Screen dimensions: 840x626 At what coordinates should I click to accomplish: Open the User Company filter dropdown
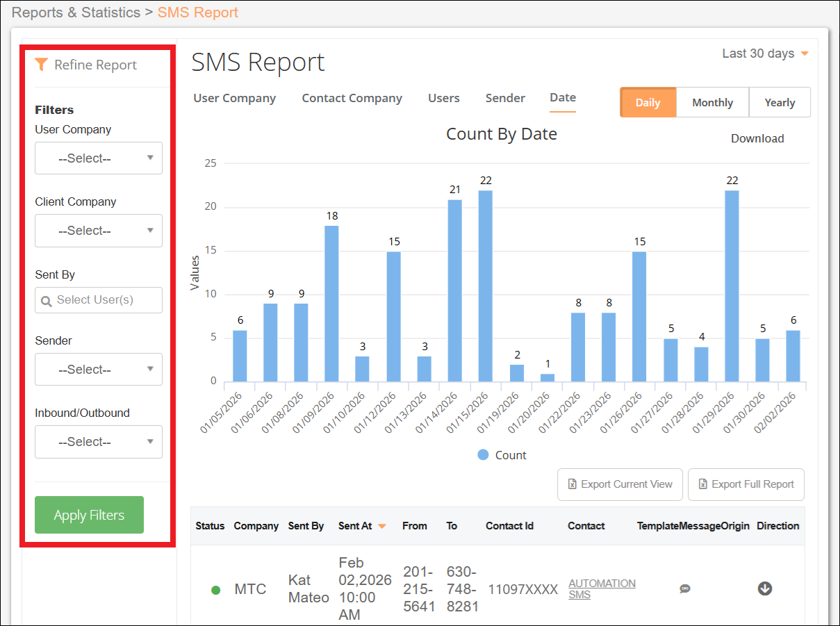coord(99,158)
